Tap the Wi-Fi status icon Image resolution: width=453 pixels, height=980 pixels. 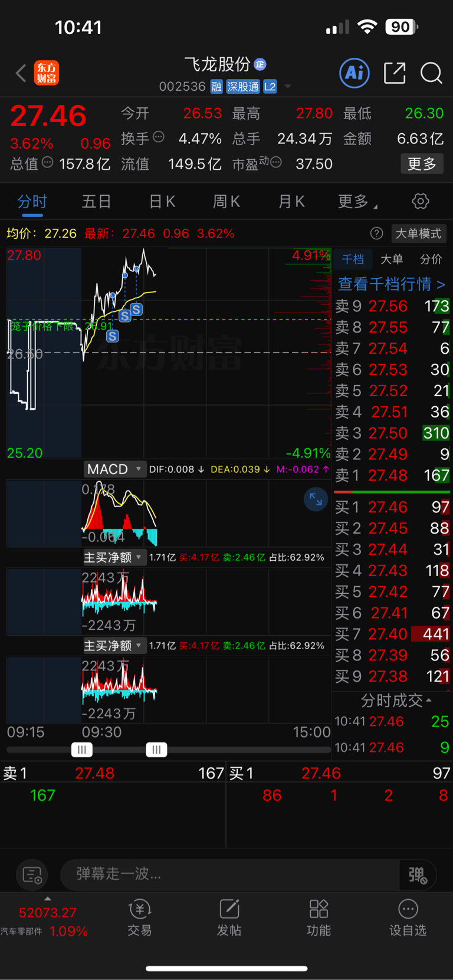click(367, 27)
